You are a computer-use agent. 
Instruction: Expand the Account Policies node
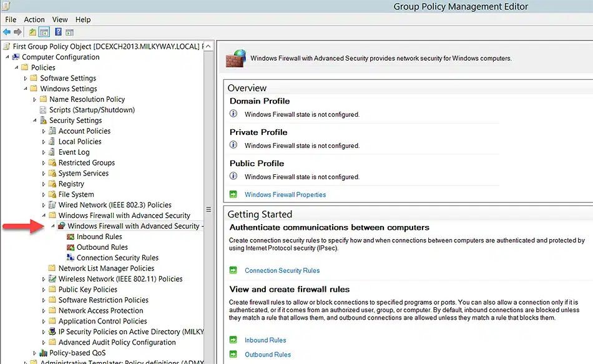point(44,131)
